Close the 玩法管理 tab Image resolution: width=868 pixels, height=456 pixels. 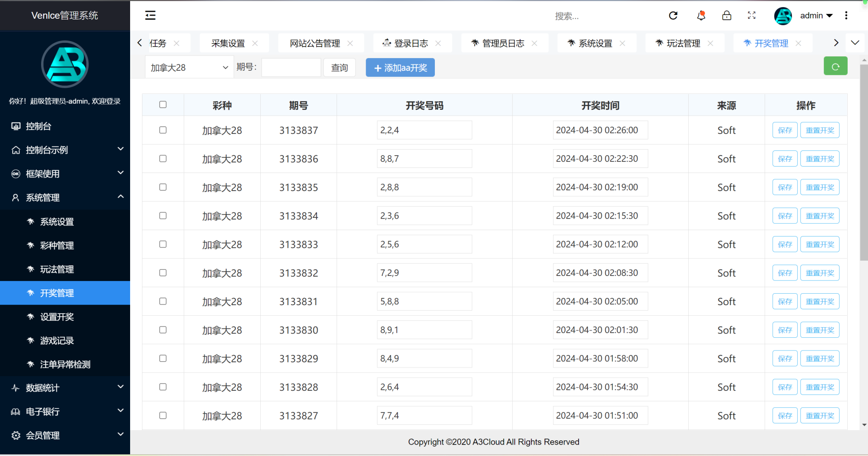point(710,43)
